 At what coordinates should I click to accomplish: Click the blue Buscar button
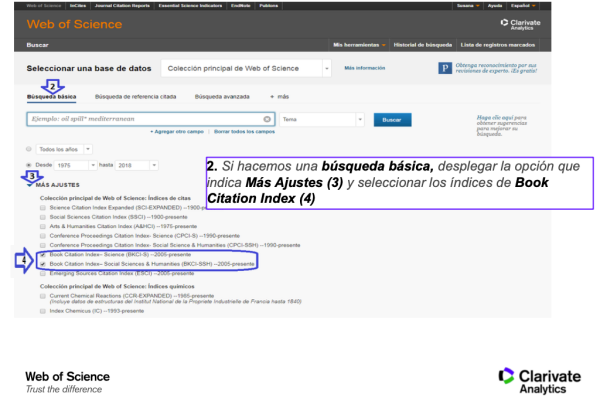pos(392,120)
